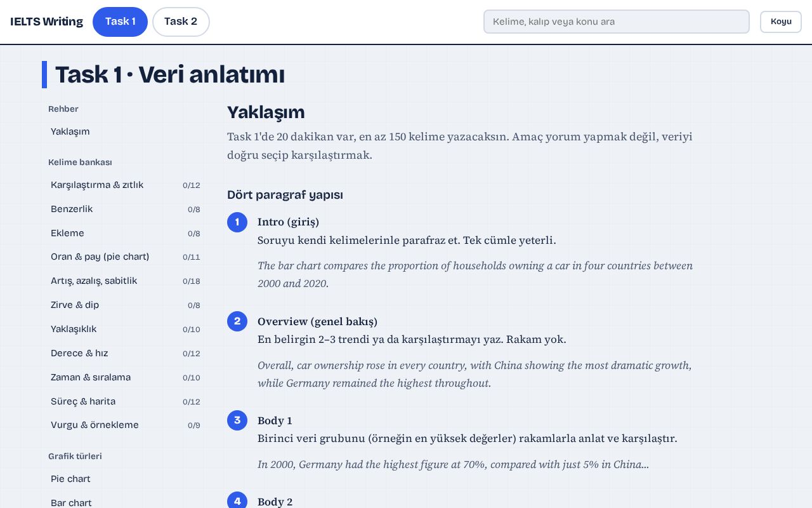
Task: Open the IELTS Writing home link
Action: [x=46, y=22]
